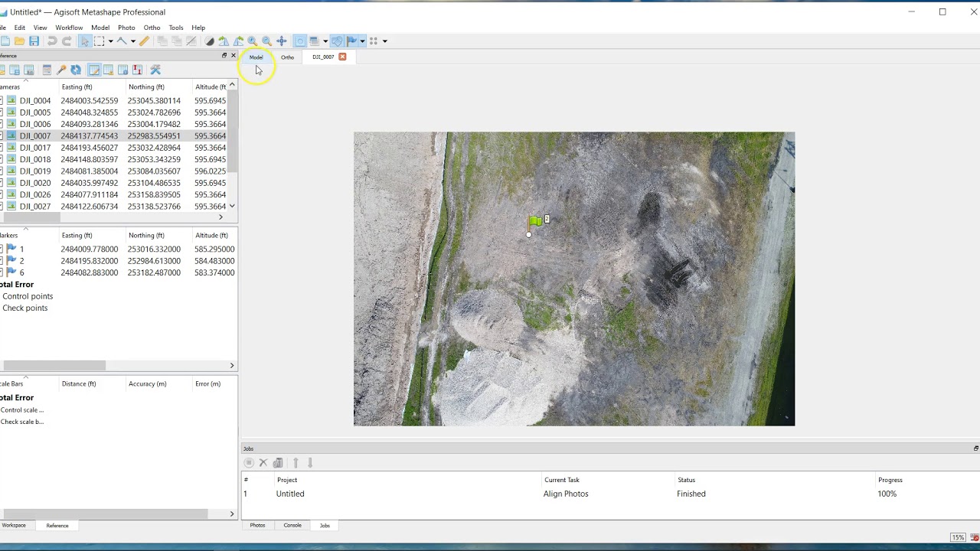Click the Zoom In magnifier icon
Viewport: 980px width, 551px height.
point(252,41)
